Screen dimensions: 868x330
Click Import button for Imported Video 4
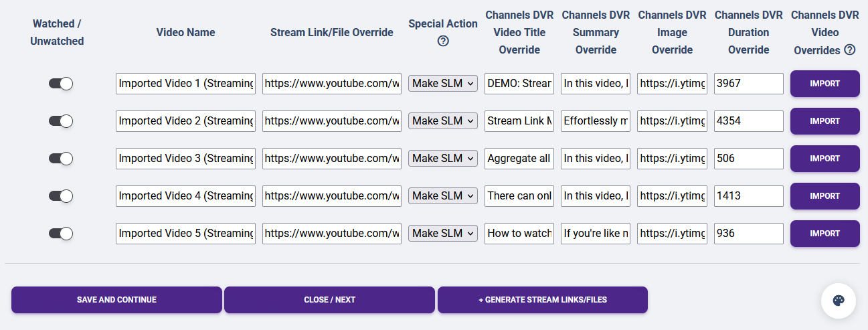click(x=824, y=196)
